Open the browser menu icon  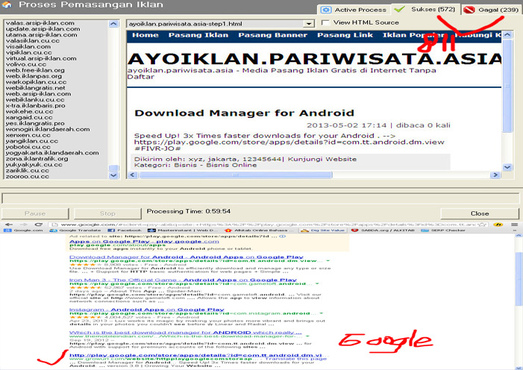pos(515,225)
